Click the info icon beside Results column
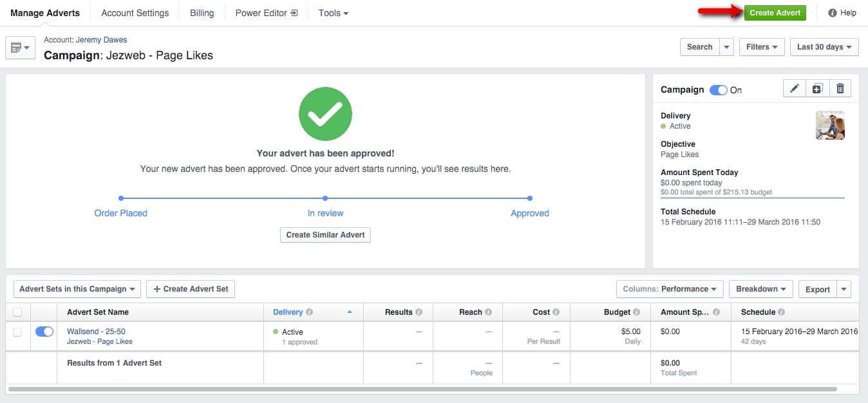This screenshot has width=868, height=403. (x=419, y=312)
